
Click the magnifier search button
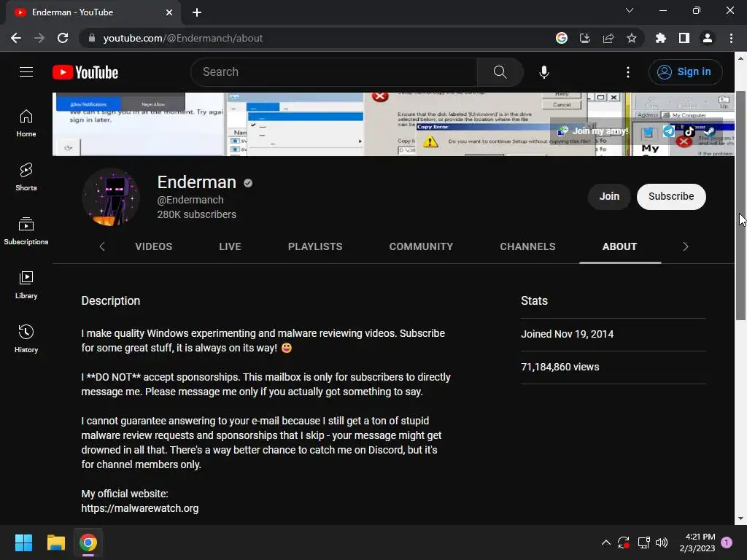pos(500,72)
